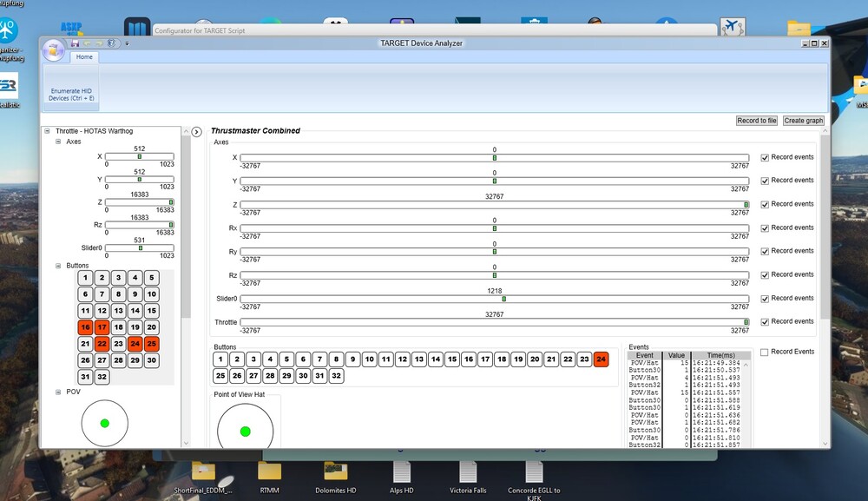Toggle Record events checkbox for Slider0 axis
The height and width of the screenshot is (501, 868).
[x=765, y=299]
